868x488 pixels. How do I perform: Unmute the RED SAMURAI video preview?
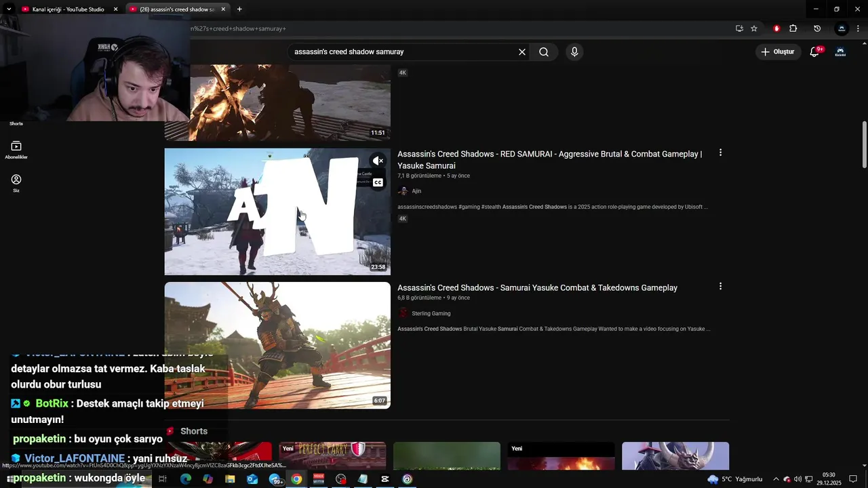pyautogui.click(x=378, y=161)
